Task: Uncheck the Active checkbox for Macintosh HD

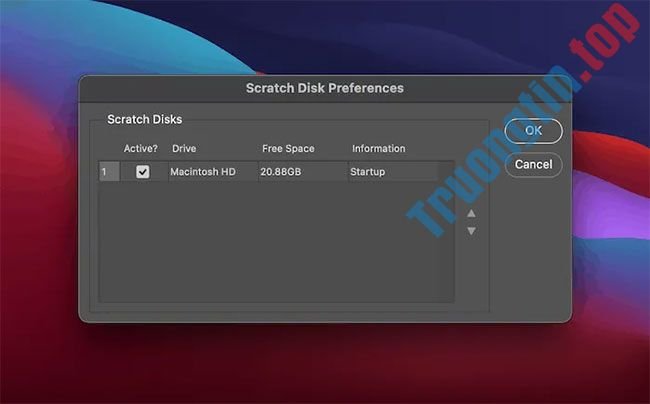Action: (143, 172)
